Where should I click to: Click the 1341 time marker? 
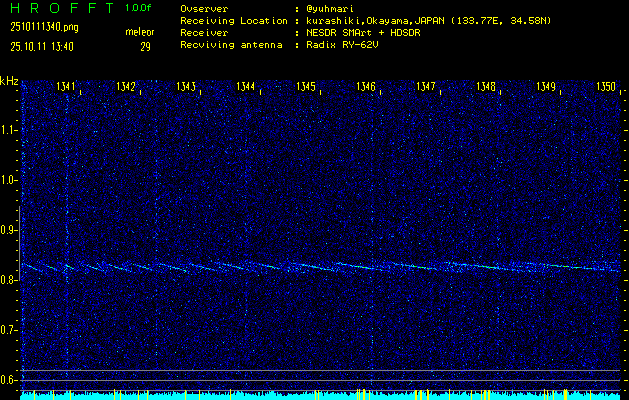coord(66,88)
